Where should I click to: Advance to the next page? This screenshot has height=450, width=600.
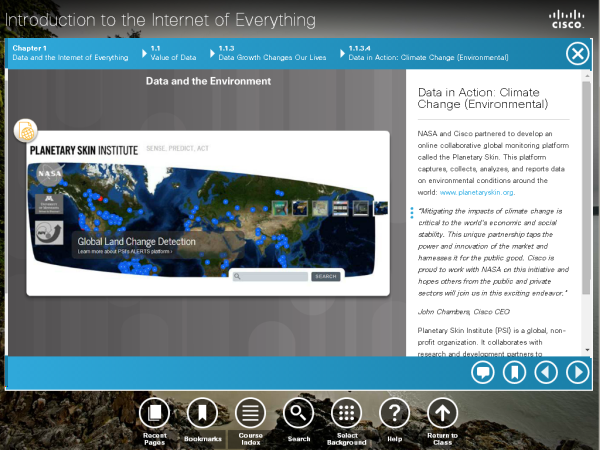pos(577,373)
